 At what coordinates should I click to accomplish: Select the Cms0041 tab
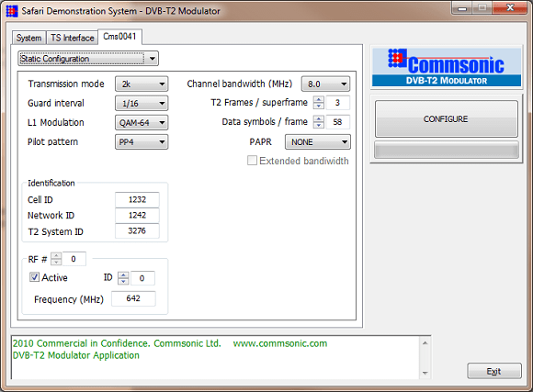(x=119, y=37)
